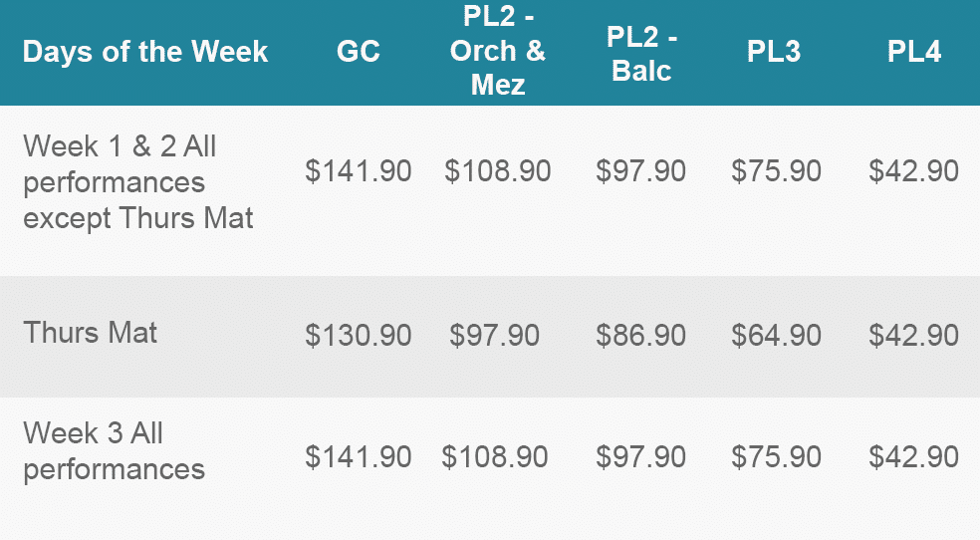Click the $130.90 GC price for Thurs Mat
This screenshot has height=540, width=980.
[359, 336]
